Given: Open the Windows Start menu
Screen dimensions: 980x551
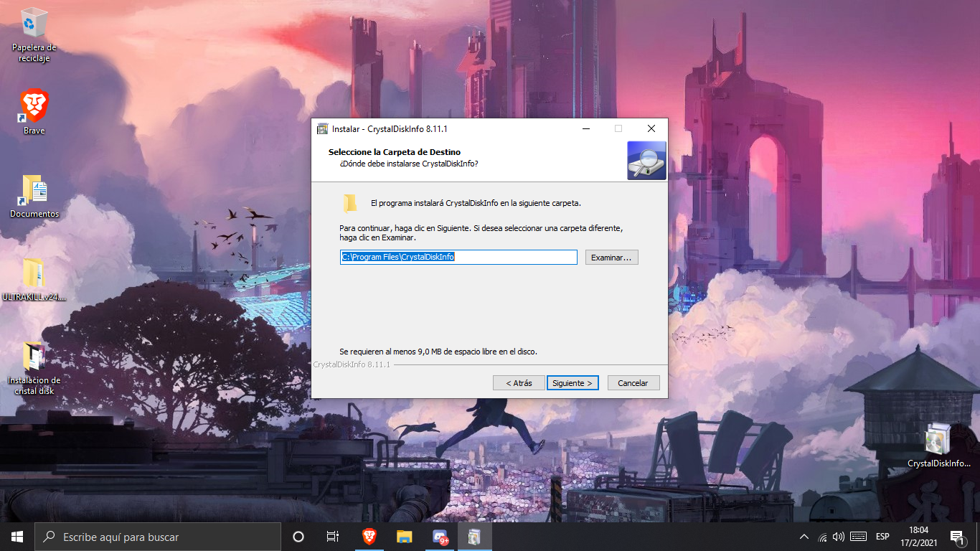Looking at the screenshot, I should pos(17,537).
